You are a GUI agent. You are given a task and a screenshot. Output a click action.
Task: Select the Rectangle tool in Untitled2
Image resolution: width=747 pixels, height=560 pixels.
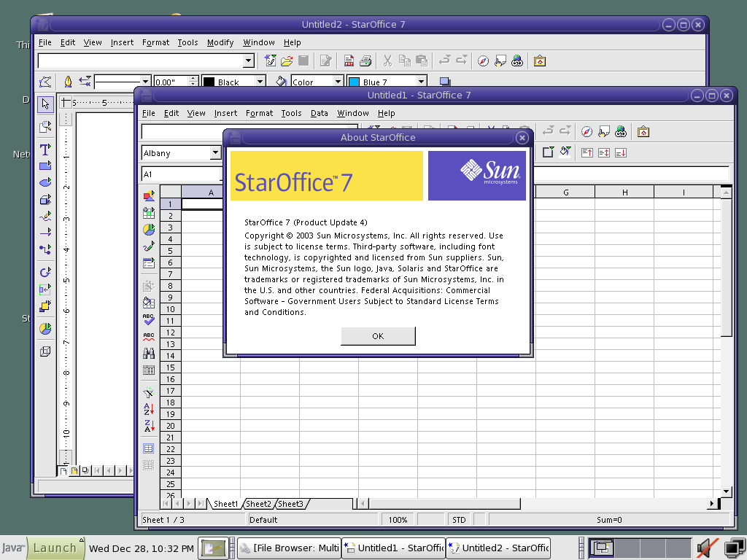45,166
